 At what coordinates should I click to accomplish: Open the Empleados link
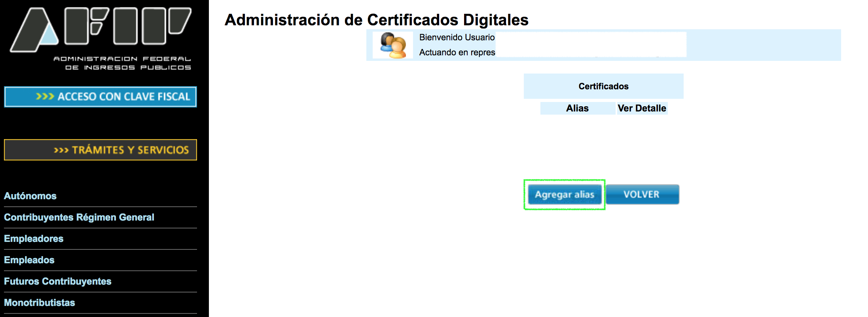(29, 260)
